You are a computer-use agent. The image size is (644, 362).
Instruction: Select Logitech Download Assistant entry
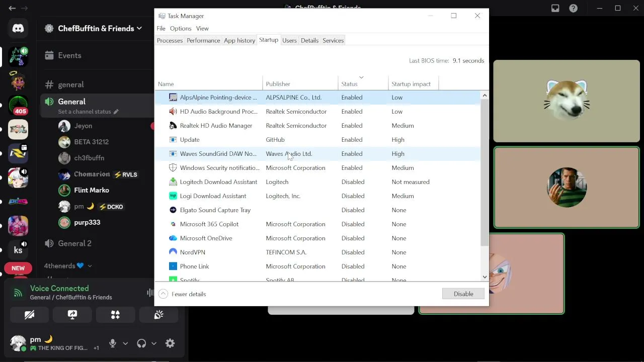pos(317,182)
